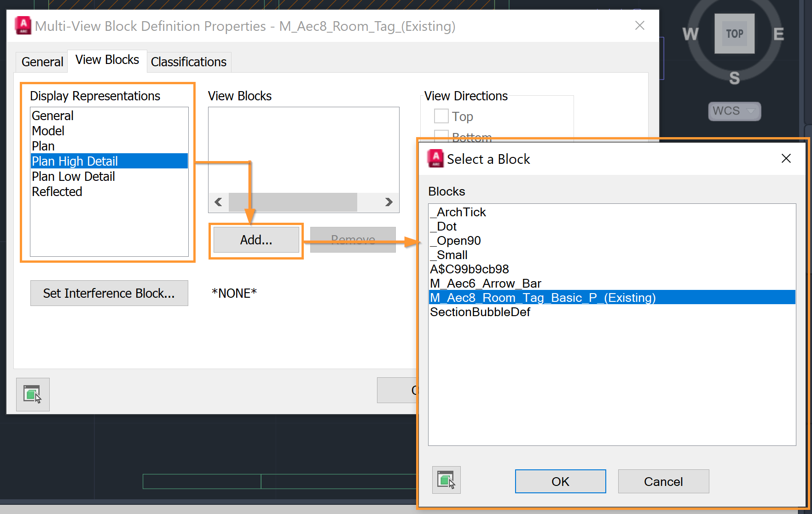The image size is (812, 514).
Task: Switch to the Classifications tab
Action: [188, 62]
